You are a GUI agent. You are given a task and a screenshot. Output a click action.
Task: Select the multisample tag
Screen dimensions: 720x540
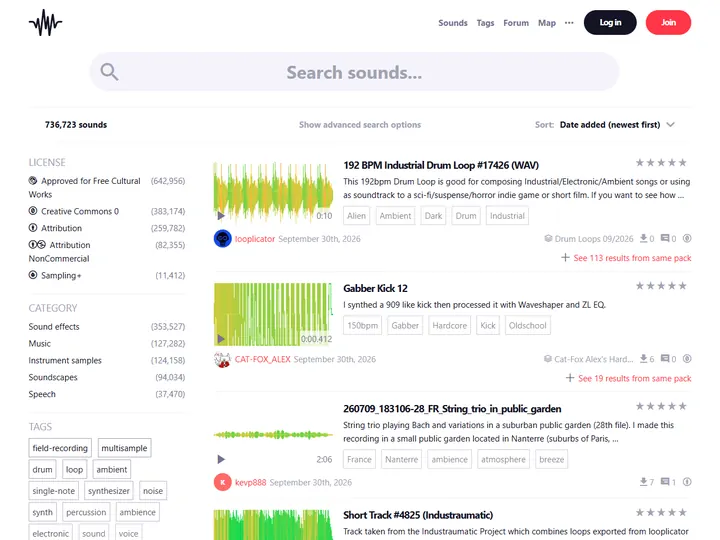(x=124, y=448)
